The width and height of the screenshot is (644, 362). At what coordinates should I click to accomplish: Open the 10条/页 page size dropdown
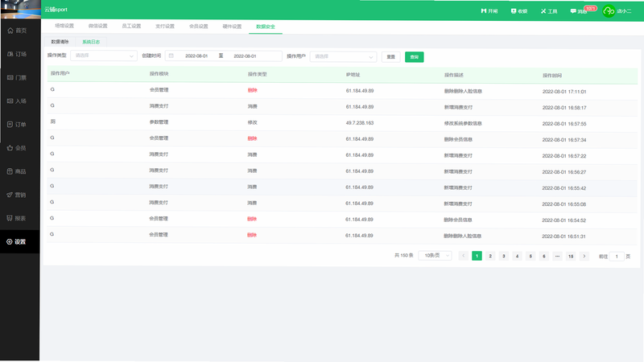[x=435, y=255]
